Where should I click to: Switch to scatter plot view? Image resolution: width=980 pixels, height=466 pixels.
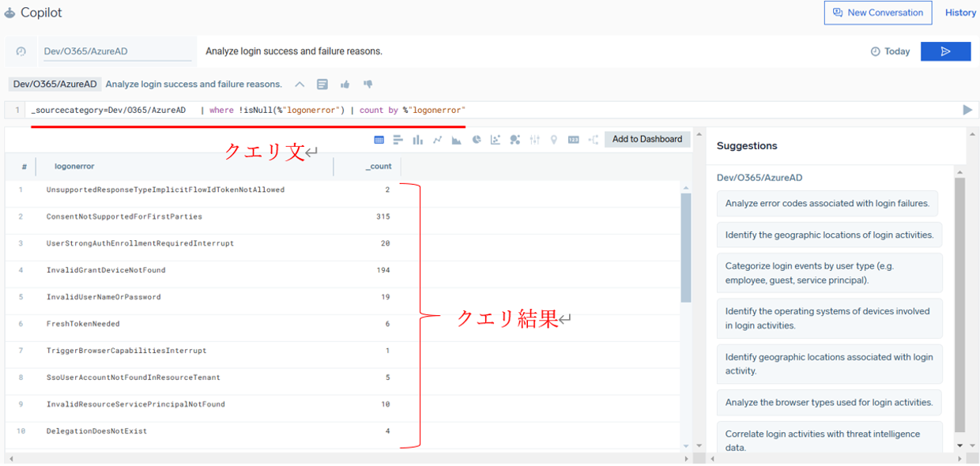pos(496,140)
